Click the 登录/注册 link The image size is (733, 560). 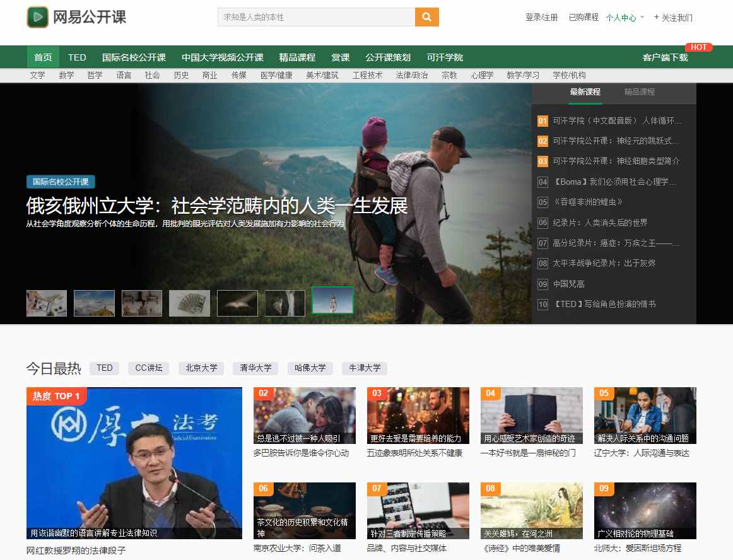(540, 18)
